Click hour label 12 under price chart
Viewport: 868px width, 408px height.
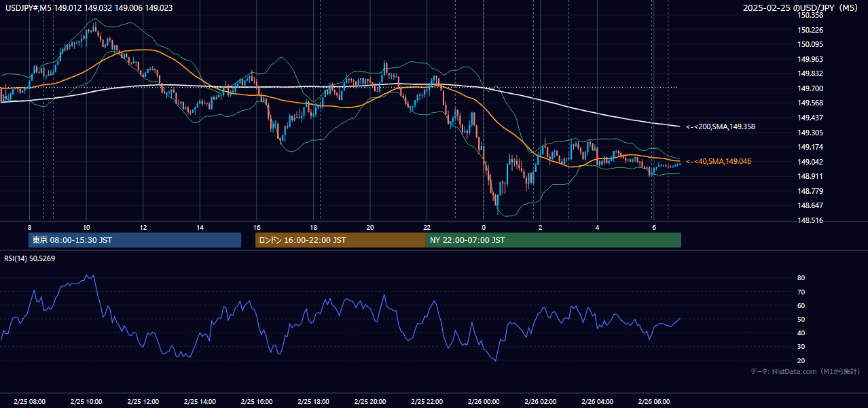[x=143, y=227]
